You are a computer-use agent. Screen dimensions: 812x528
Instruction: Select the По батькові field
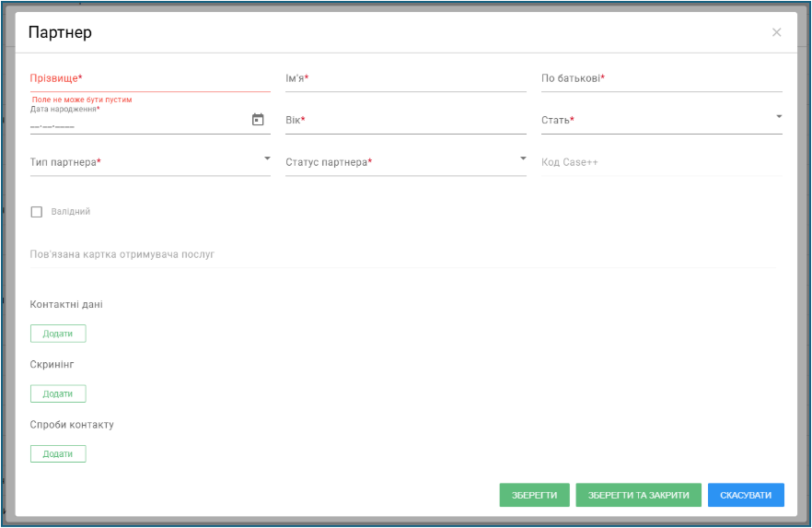(661, 78)
